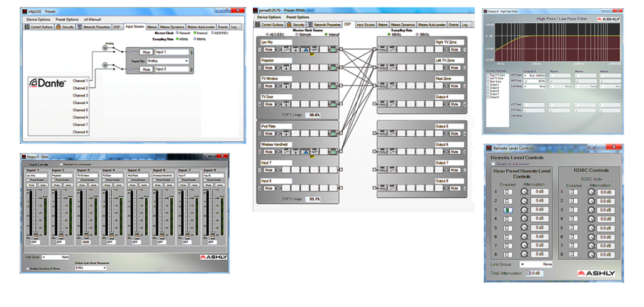The height and width of the screenshot is (307, 644).
Task: Click the Ashly logo in Remote Level Controls
Action: coord(596,273)
